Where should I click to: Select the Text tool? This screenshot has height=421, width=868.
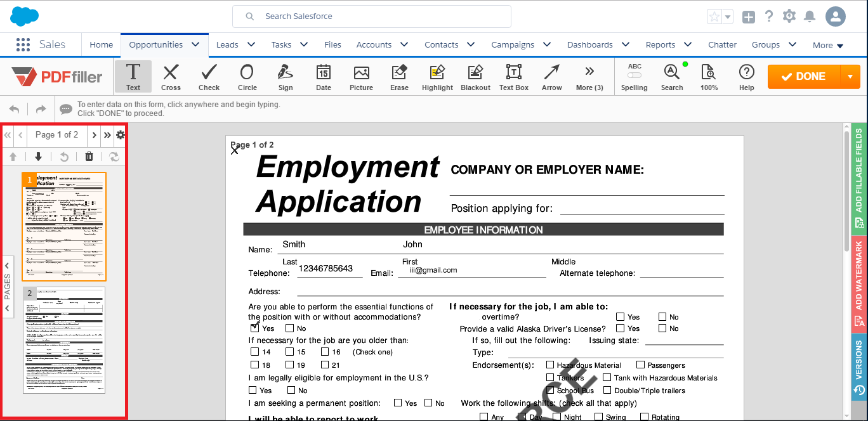coord(133,77)
